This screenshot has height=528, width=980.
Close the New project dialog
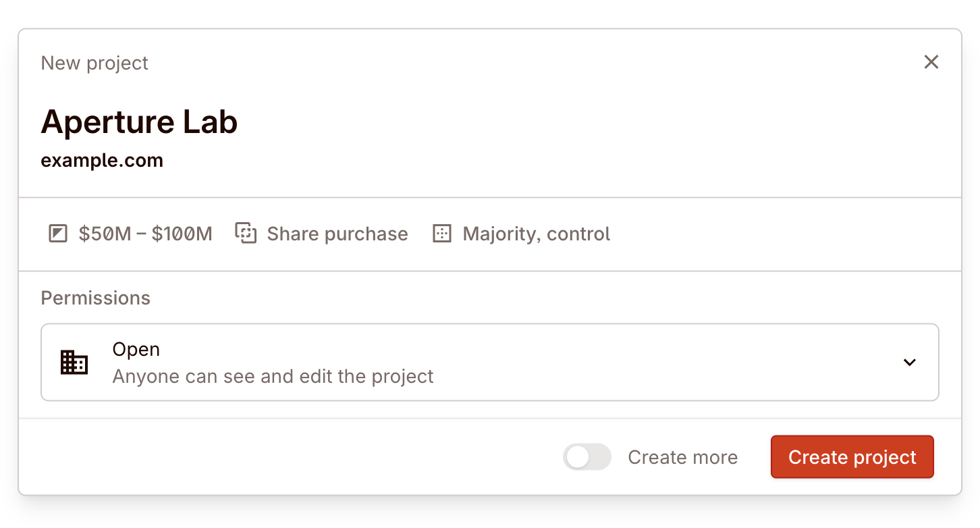931,63
